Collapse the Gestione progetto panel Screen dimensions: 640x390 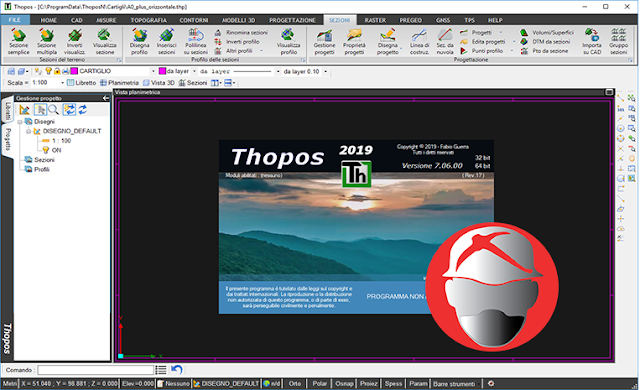(106, 98)
